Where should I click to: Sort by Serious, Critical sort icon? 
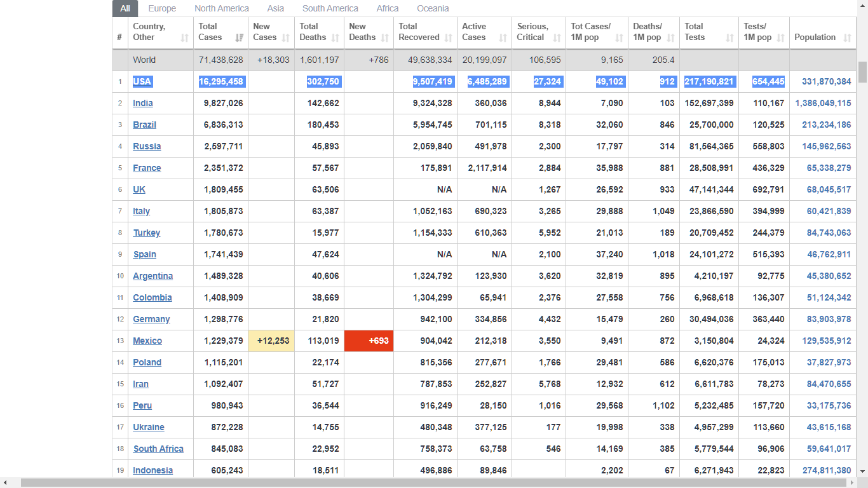(x=557, y=38)
